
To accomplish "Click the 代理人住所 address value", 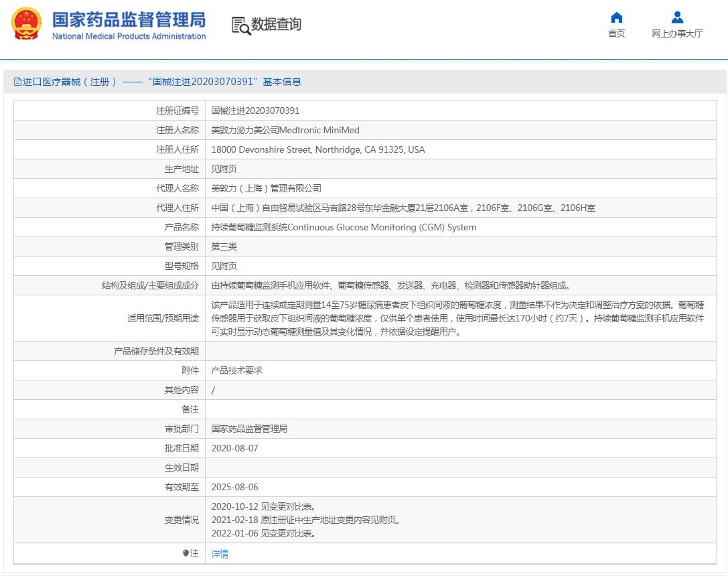I will coord(403,208).
